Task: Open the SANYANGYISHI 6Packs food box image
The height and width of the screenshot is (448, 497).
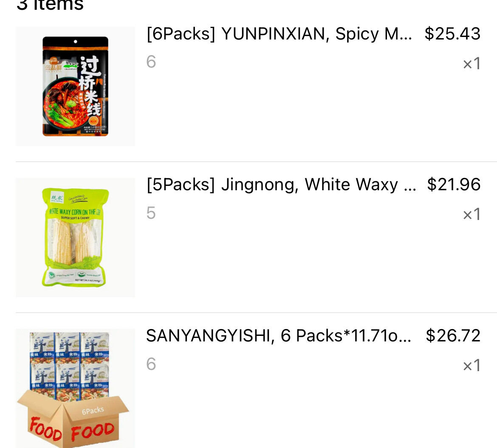Action: tap(76, 389)
